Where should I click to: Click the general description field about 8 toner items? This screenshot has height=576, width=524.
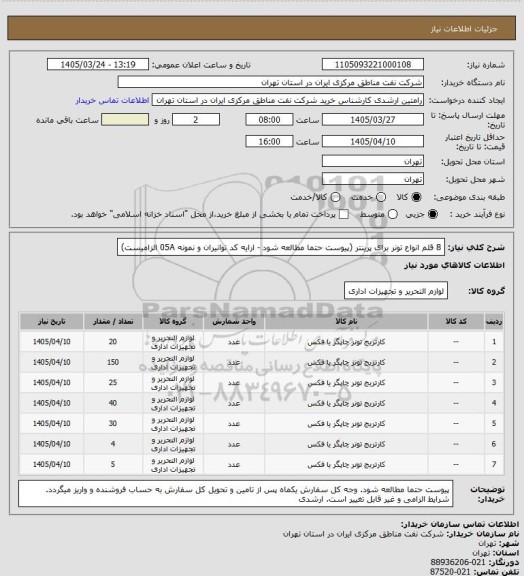pyautogui.click(x=281, y=247)
